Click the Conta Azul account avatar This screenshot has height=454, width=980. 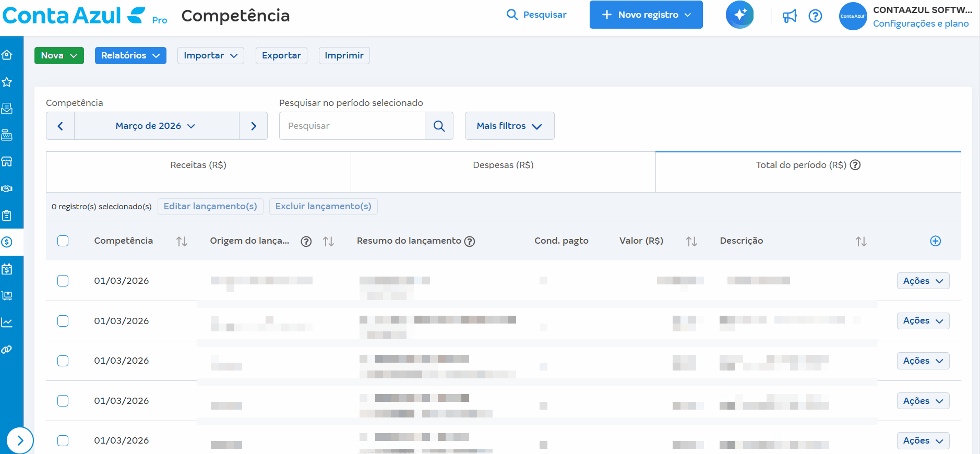(x=853, y=16)
